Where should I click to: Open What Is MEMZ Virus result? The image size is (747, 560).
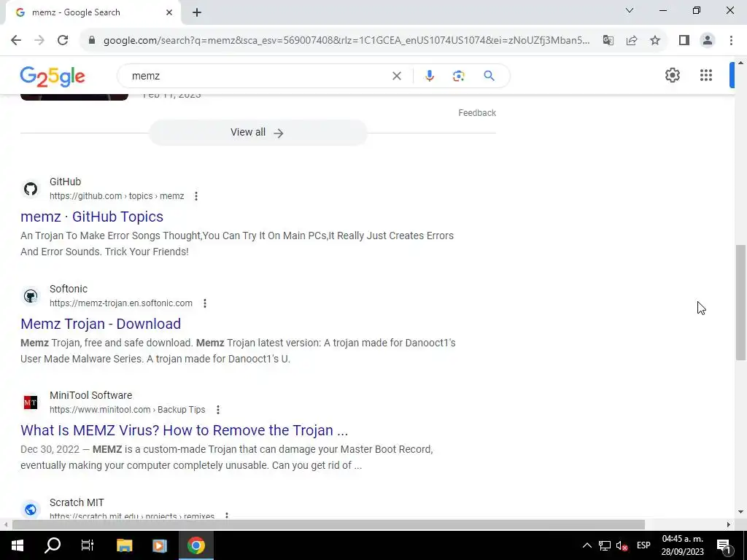(185, 430)
